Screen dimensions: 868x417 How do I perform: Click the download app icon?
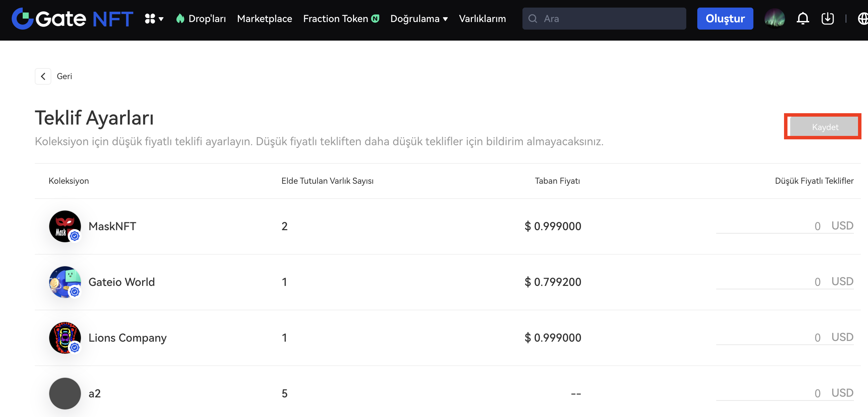(827, 19)
